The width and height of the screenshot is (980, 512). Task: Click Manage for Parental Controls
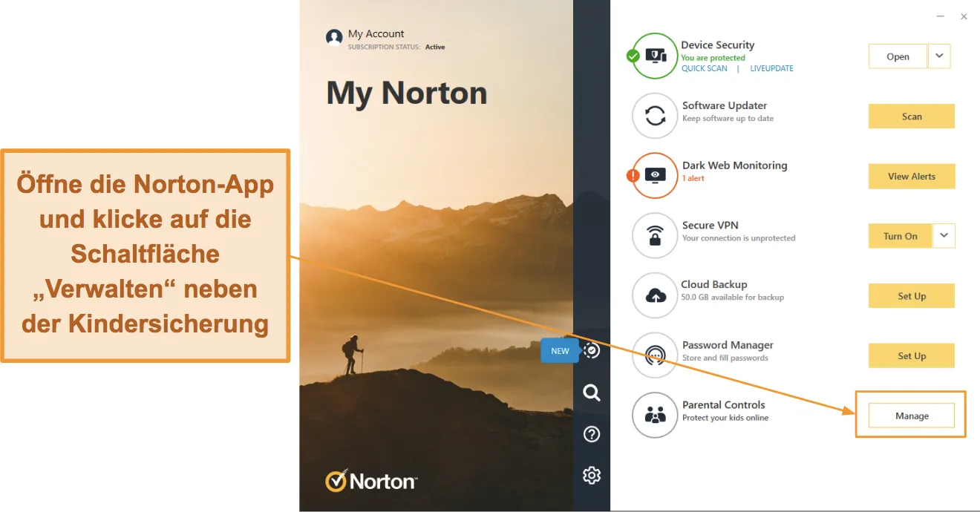(912, 416)
